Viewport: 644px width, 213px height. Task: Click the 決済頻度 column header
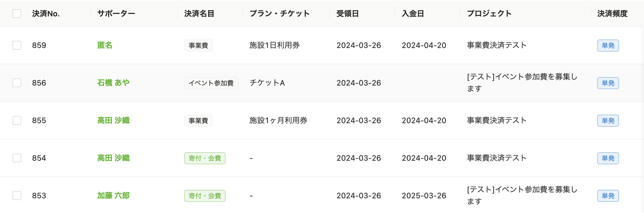coord(612,14)
